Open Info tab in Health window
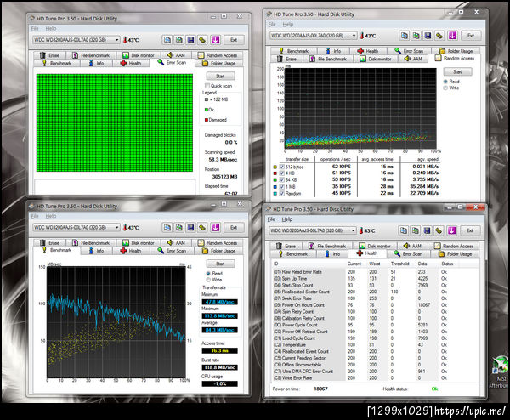510x420 pixels. pyautogui.click(x=332, y=253)
